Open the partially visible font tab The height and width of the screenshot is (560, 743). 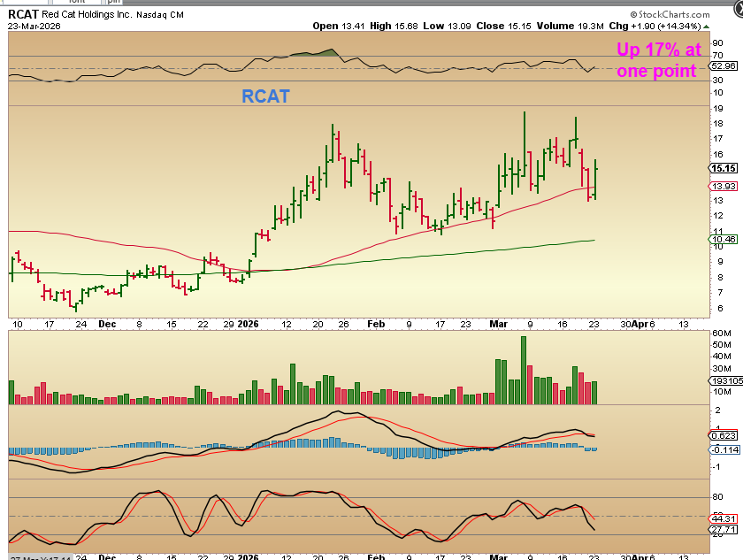coord(77,2)
